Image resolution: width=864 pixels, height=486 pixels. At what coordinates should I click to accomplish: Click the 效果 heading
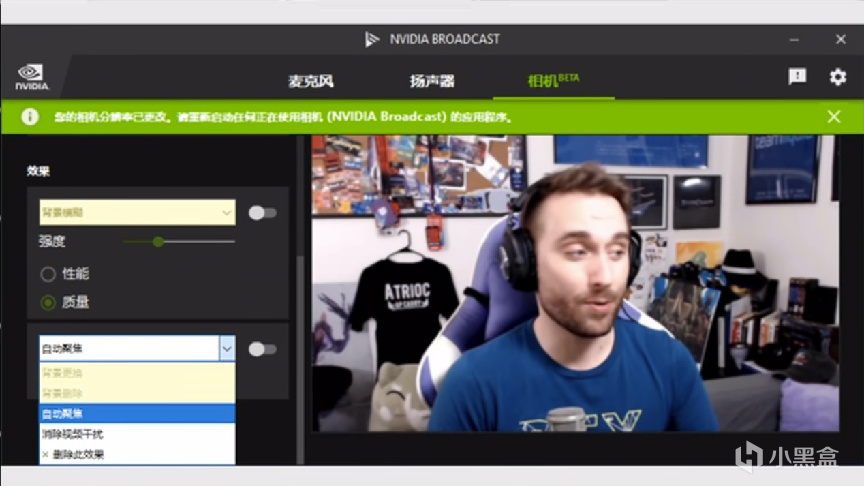point(38,171)
